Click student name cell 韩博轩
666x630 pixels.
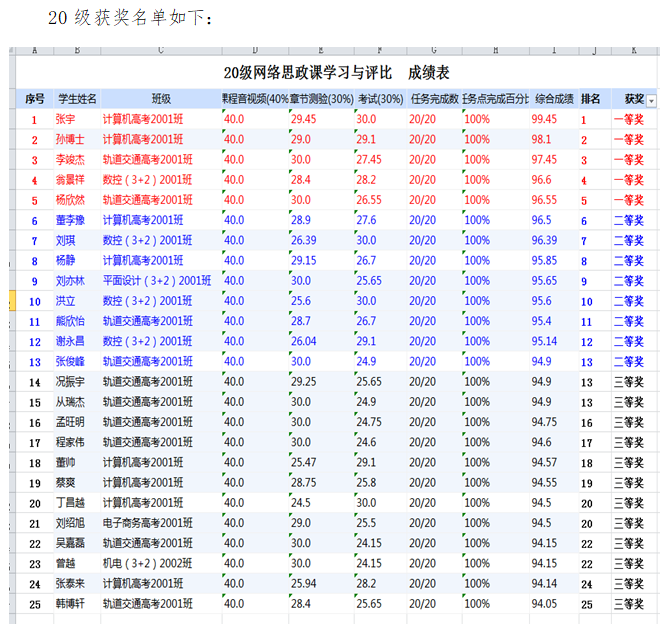coord(71,604)
